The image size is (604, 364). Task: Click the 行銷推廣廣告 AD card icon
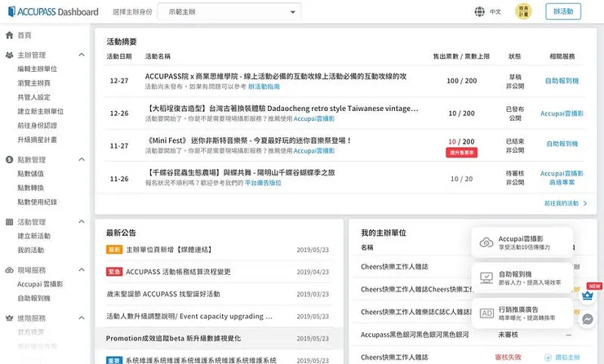click(x=486, y=313)
